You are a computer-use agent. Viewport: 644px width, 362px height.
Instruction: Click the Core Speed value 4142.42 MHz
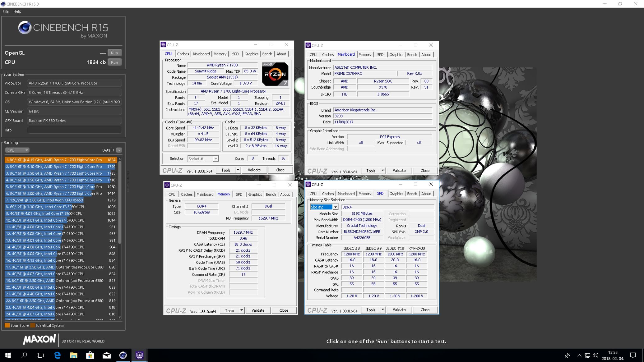click(x=203, y=128)
